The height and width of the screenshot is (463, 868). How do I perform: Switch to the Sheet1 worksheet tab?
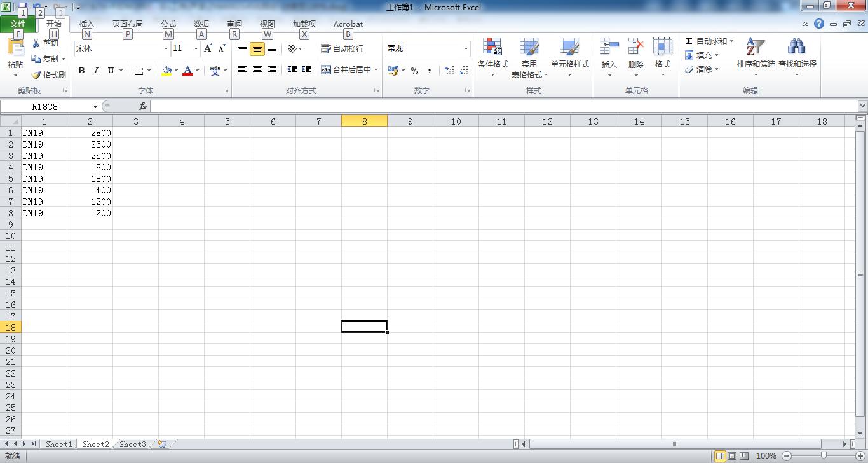click(58, 445)
